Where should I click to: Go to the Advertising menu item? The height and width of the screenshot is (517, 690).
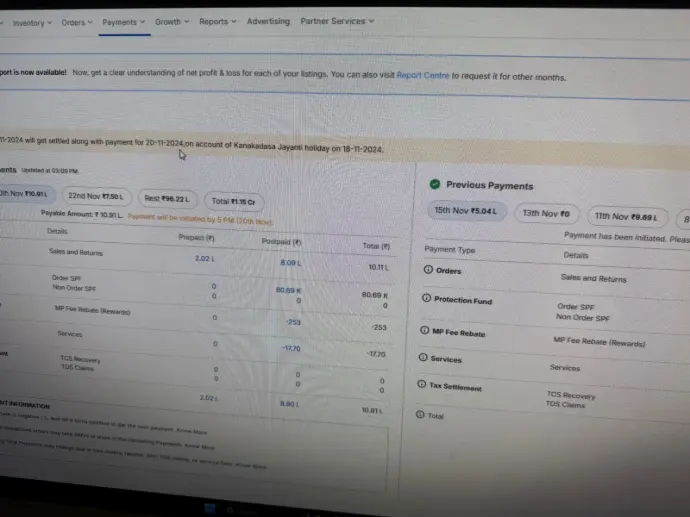pyautogui.click(x=268, y=21)
